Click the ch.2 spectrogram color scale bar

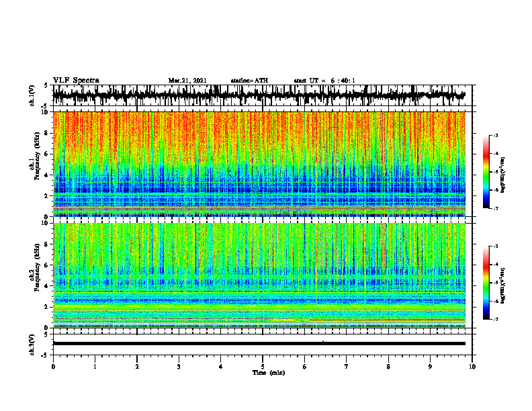click(x=486, y=283)
